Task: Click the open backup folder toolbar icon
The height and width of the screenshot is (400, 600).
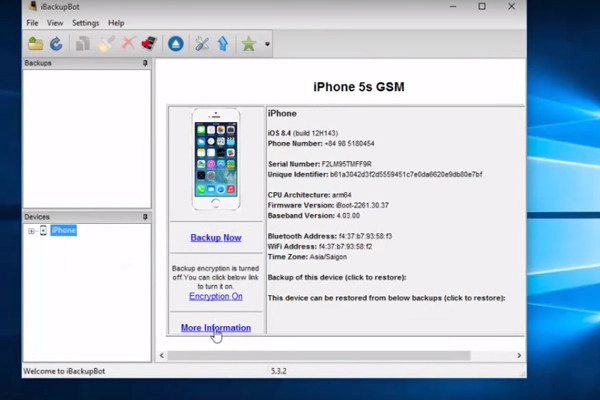Action: pos(35,44)
